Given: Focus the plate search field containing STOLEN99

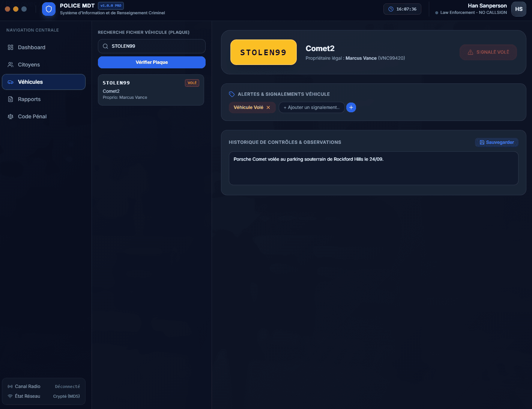Looking at the screenshot, I should point(152,46).
